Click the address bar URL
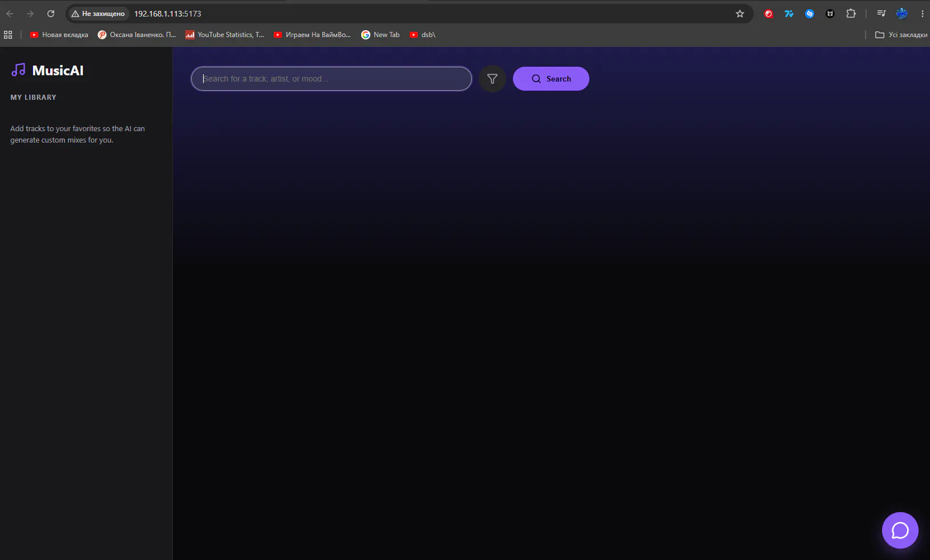 [x=168, y=14]
